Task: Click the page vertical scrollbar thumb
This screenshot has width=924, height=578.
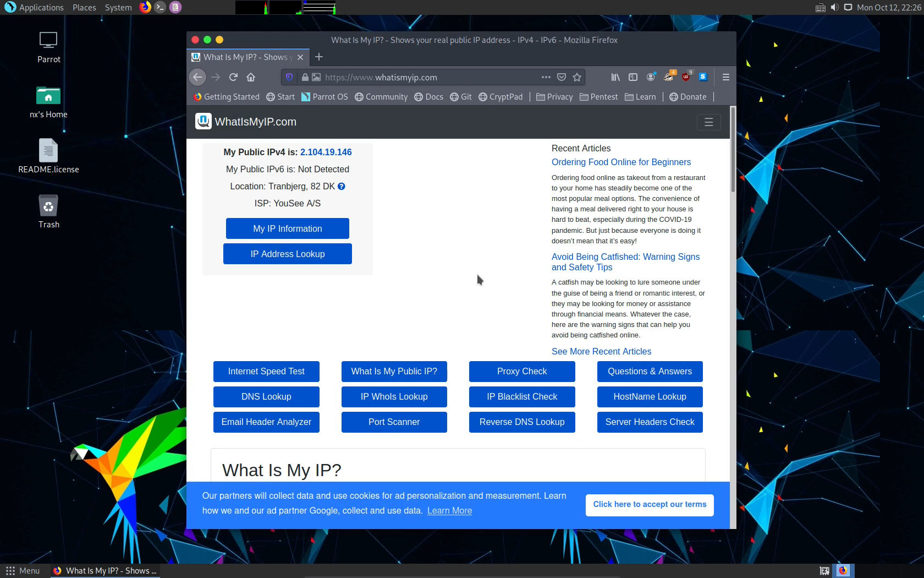Action: coord(733,150)
